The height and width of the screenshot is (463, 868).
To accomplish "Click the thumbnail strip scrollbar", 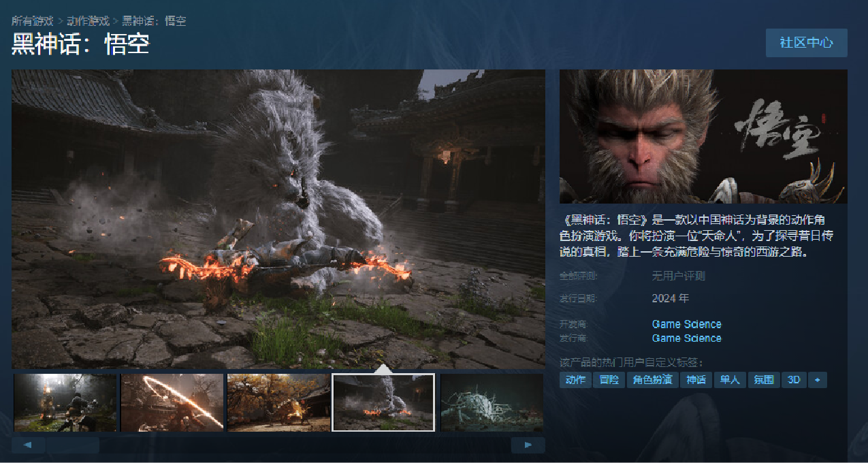I will 74,445.
